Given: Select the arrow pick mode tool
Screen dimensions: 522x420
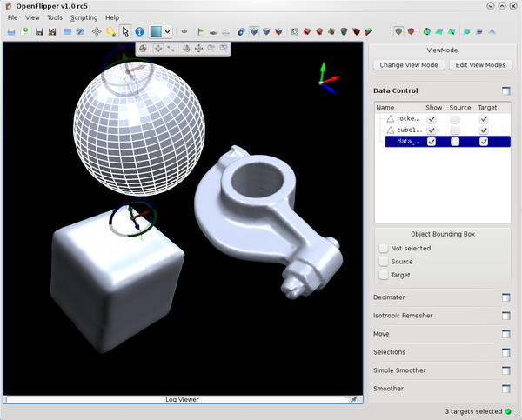Looking at the screenshot, I should (x=124, y=31).
